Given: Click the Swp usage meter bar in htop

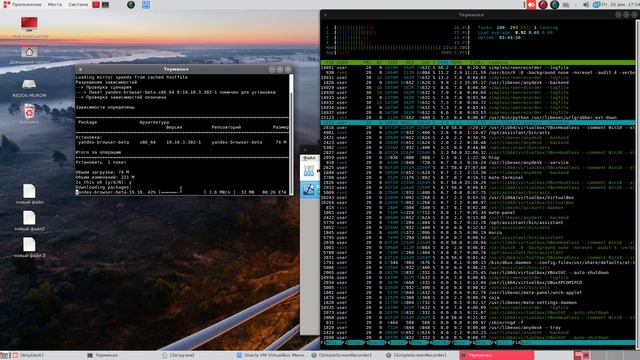Looking at the screenshot, I should point(398,52).
